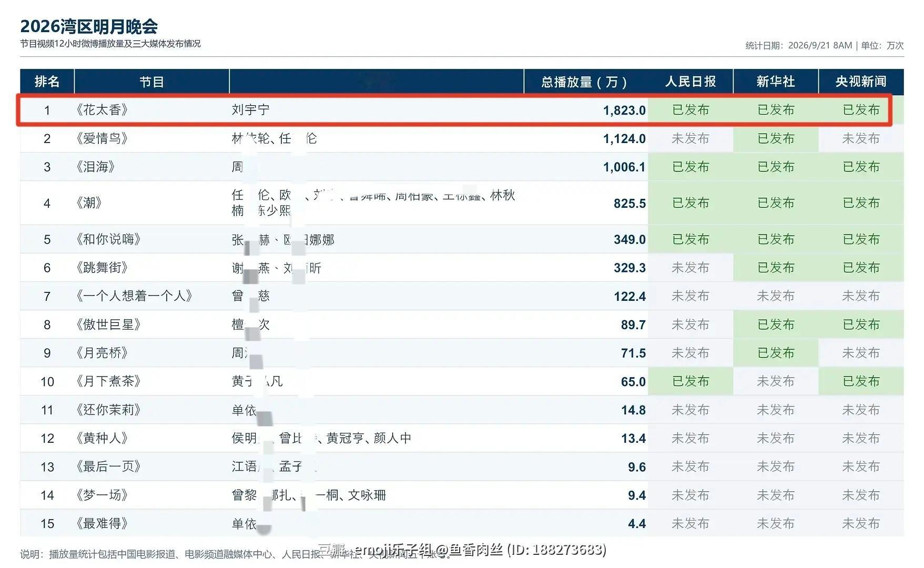Click the 排名 column header
The height and width of the screenshot is (568, 924).
pos(47,82)
